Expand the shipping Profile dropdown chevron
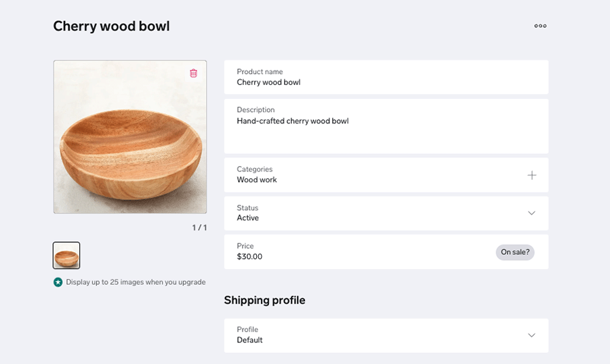Screen dimensions: 610x364 pos(531,336)
